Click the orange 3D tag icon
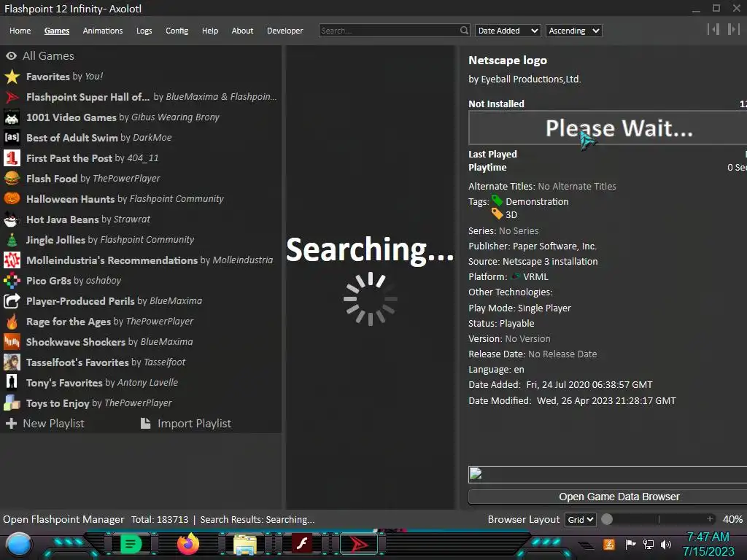Image resolution: width=747 pixels, height=560 pixels. 498,214
